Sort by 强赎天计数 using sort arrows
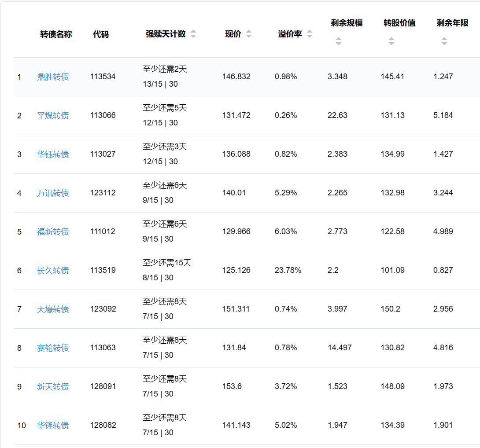 point(193,34)
